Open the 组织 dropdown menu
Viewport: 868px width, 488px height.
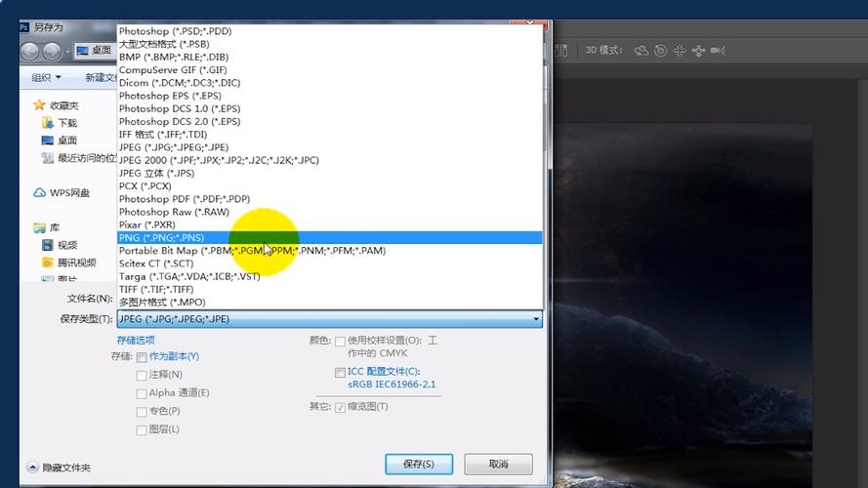[46, 77]
